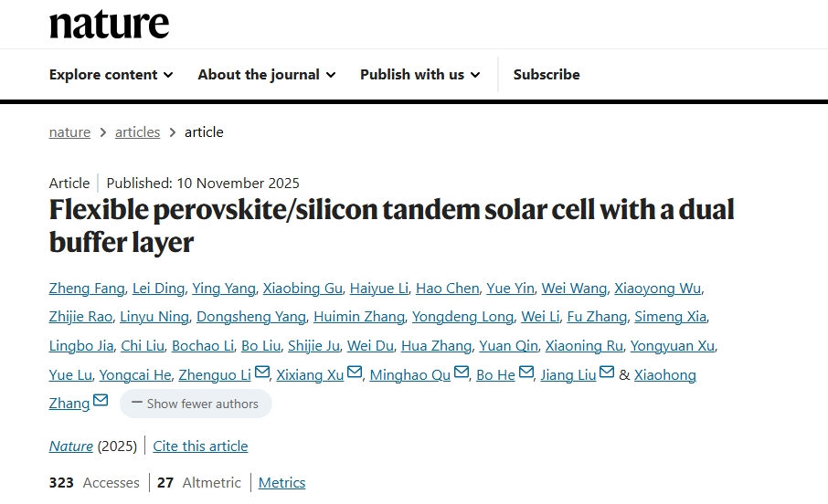Open Cite this article link
Image resolution: width=828 pixels, height=504 pixels.
click(x=200, y=446)
